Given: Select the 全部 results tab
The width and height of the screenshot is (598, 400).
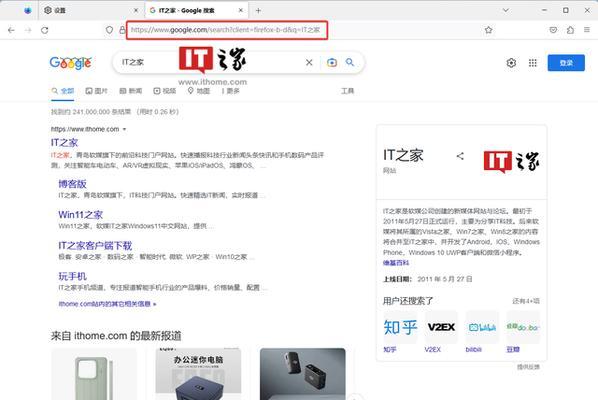Looking at the screenshot, I should (x=63, y=91).
